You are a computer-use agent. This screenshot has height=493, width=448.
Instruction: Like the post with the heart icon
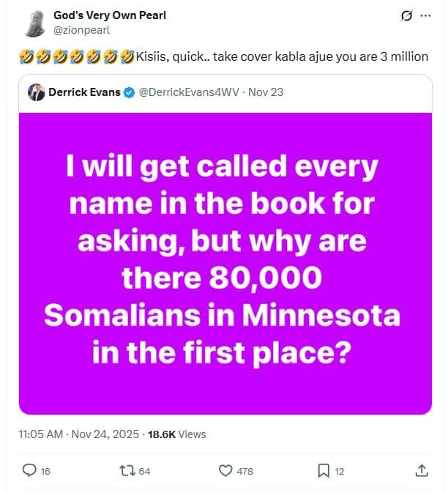(225, 470)
